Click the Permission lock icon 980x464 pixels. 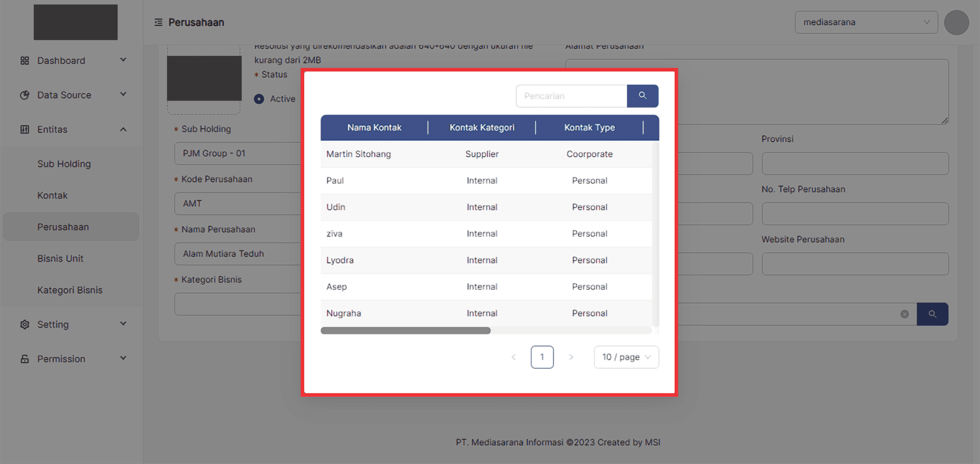(x=24, y=359)
